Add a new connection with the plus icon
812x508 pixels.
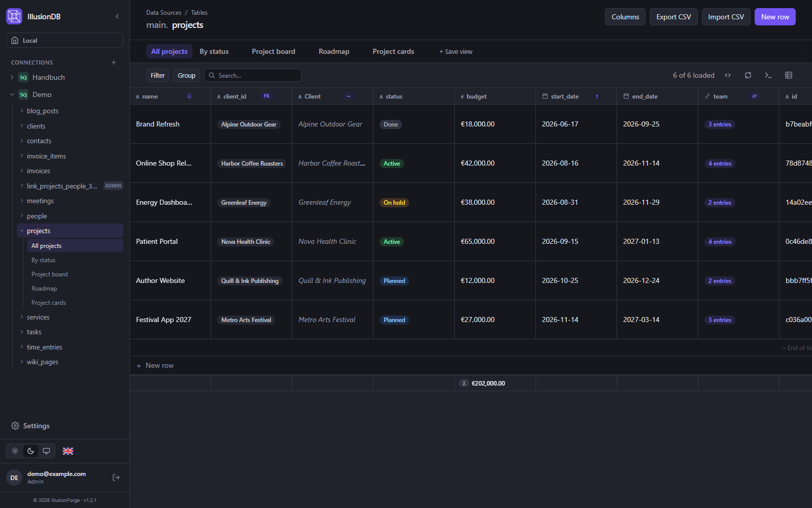coord(114,62)
